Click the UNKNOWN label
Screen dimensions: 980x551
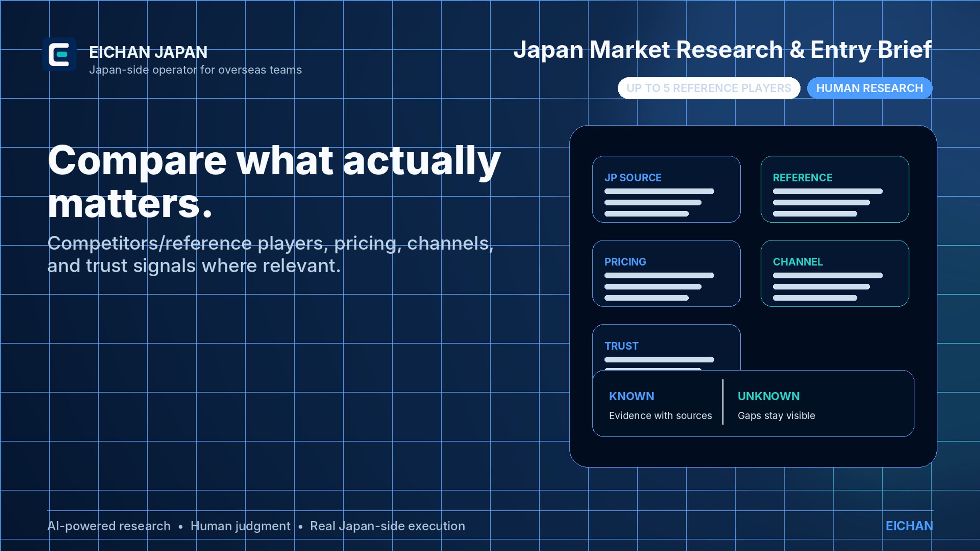point(768,396)
